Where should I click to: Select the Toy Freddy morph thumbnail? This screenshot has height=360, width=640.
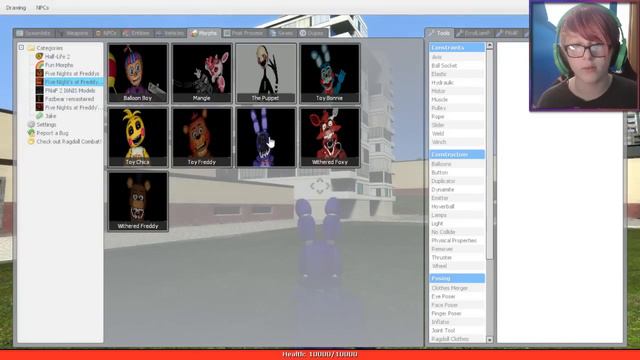coord(202,137)
